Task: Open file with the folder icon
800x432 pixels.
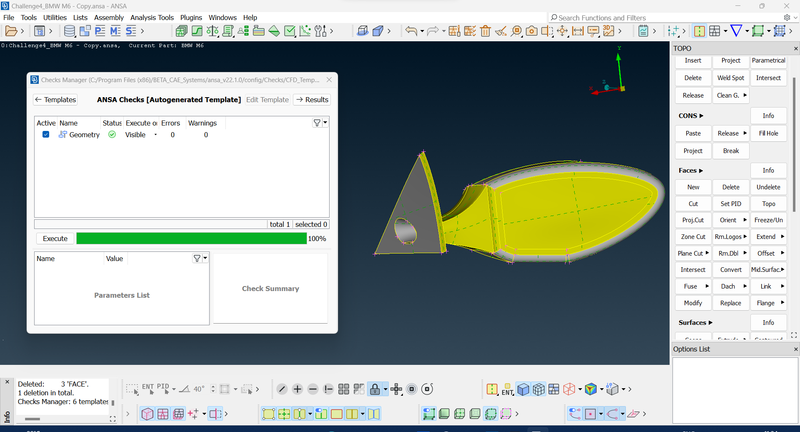Action: [x=11, y=31]
